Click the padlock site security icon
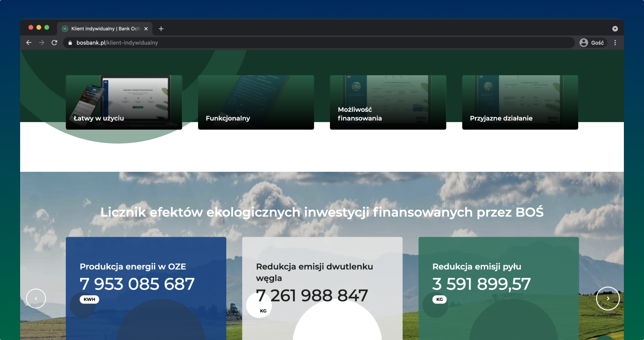 pos(70,43)
